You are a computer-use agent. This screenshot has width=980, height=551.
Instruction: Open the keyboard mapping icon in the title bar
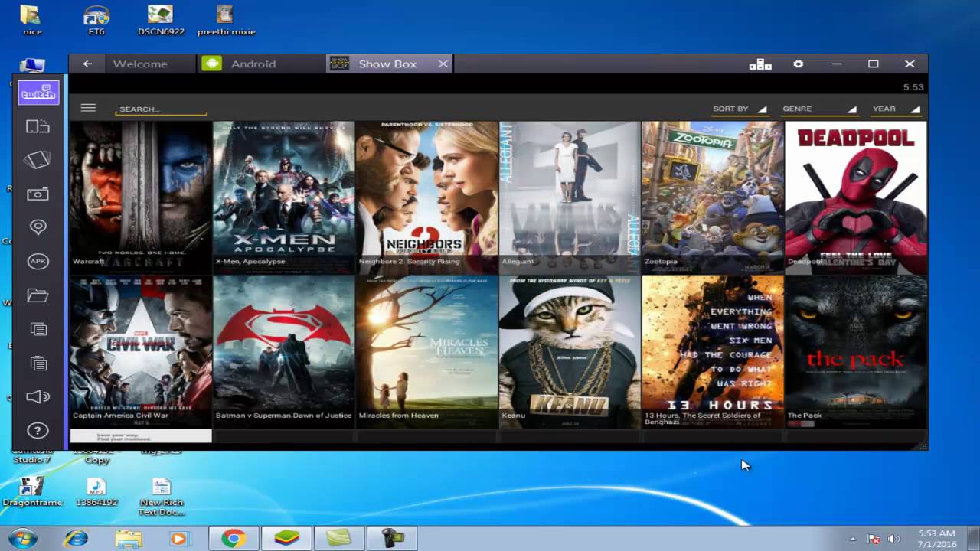coord(760,64)
